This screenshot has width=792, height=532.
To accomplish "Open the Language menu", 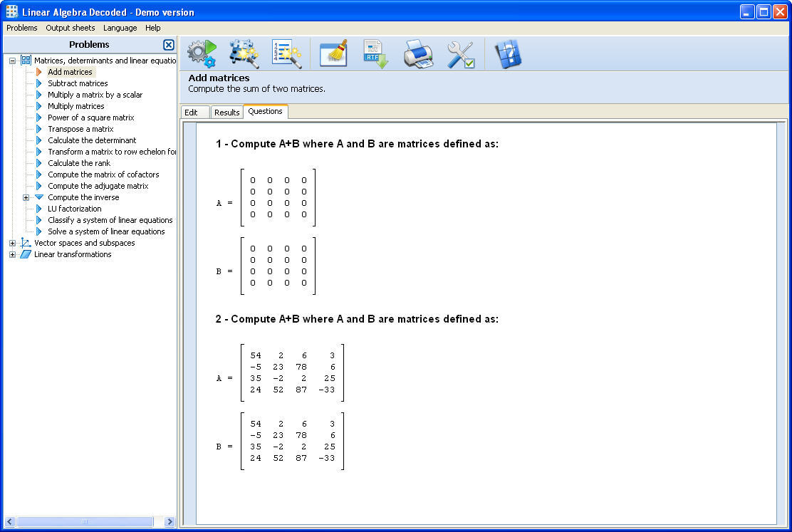I will [120, 28].
